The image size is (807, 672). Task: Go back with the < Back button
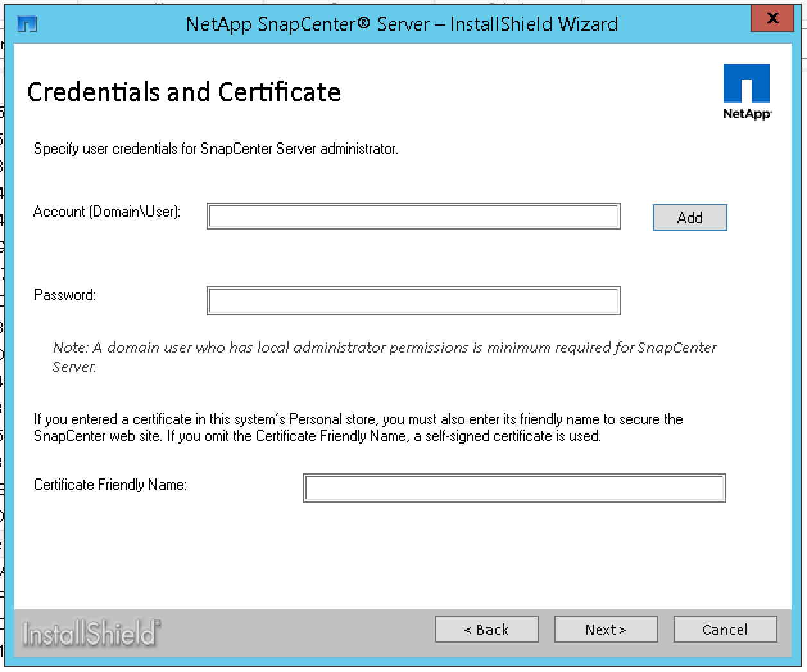pos(486,629)
